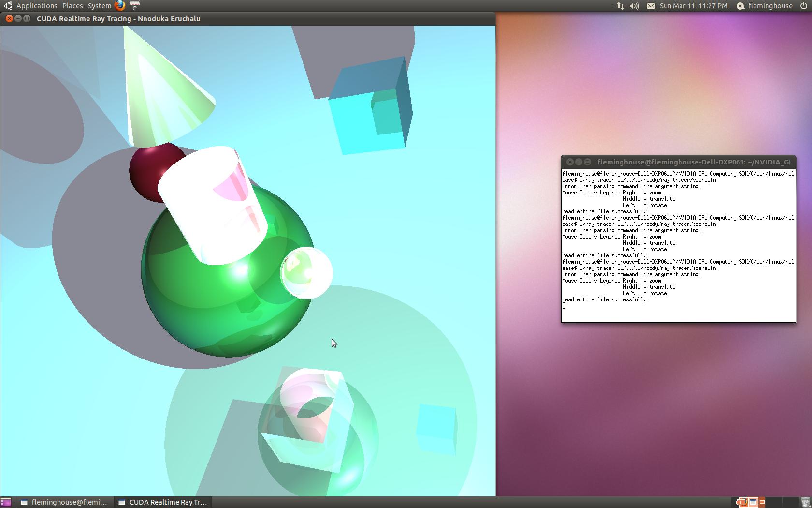Toggle the CUDA Realtime Ray Tracing taskbar entry
812x508 pixels.
pyautogui.click(x=163, y=502)
